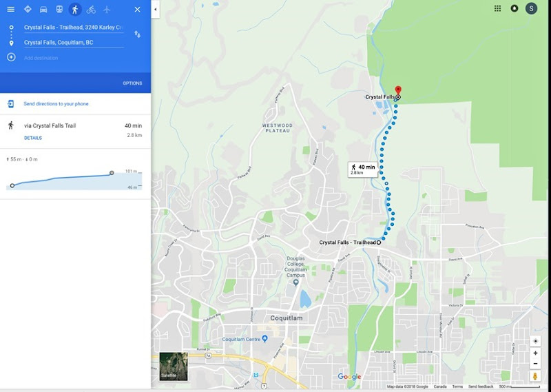Close the directions panel

point(137,10)
